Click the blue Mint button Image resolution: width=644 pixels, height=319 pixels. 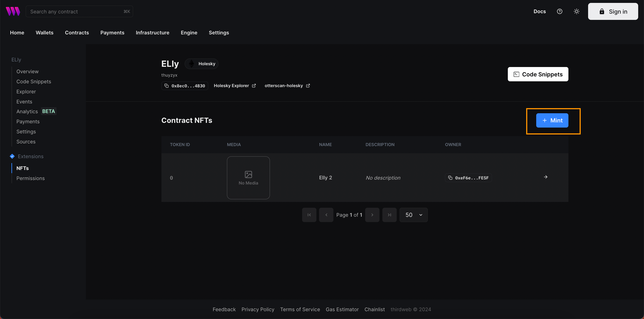coord(552,120)
